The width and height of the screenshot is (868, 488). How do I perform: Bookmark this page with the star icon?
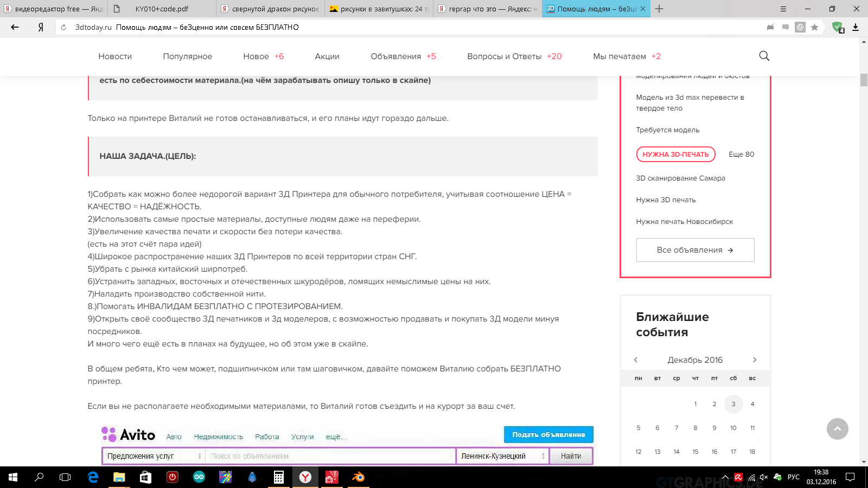coord(814,27)
